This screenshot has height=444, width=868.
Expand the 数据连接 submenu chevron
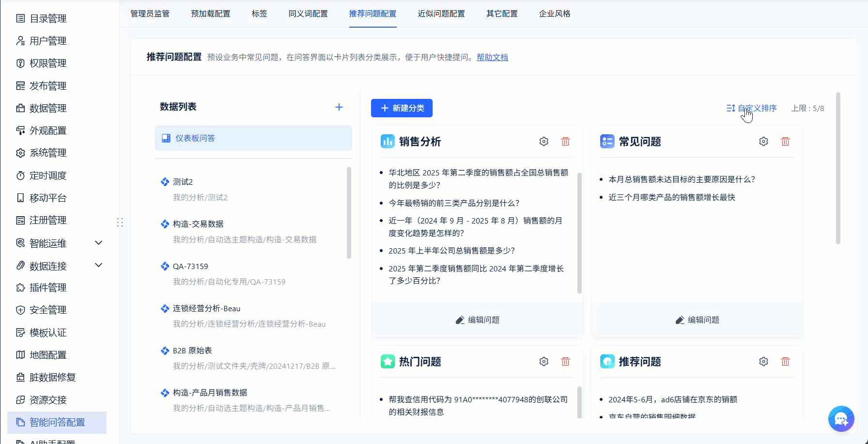point(99,265)
